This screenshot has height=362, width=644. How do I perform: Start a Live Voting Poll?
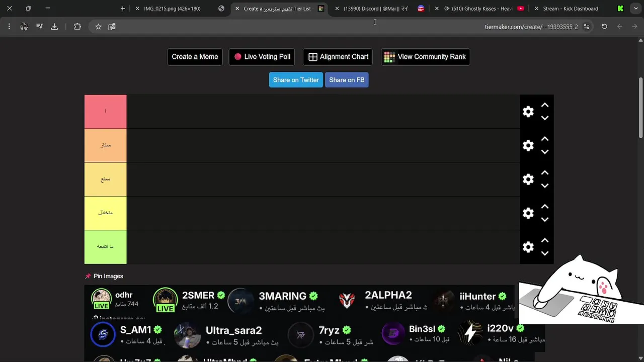[262, 57]
